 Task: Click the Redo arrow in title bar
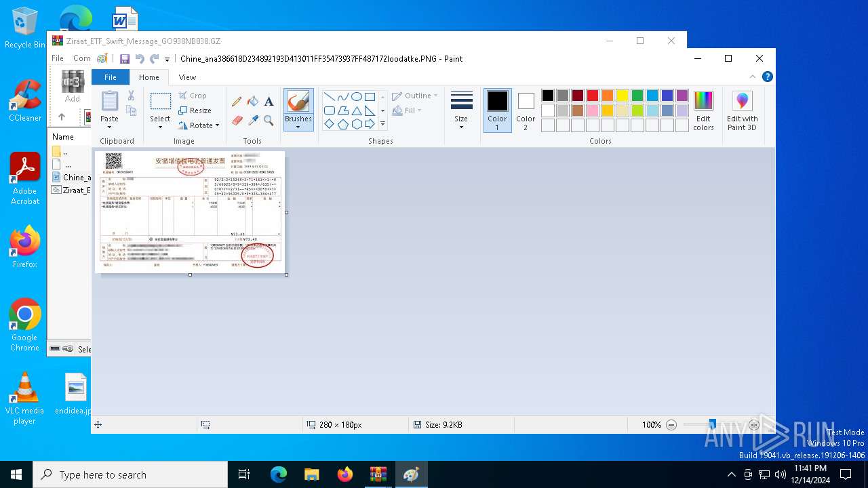click(x=155, y=59)
